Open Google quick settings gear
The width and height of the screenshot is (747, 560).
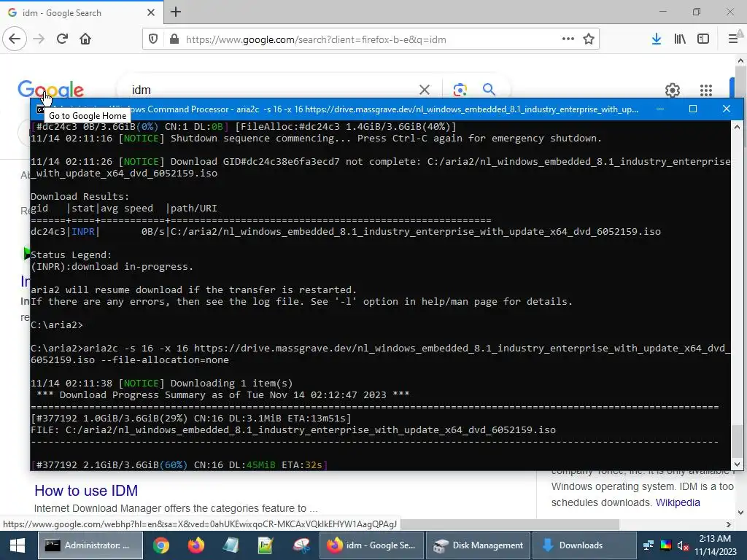672,90
